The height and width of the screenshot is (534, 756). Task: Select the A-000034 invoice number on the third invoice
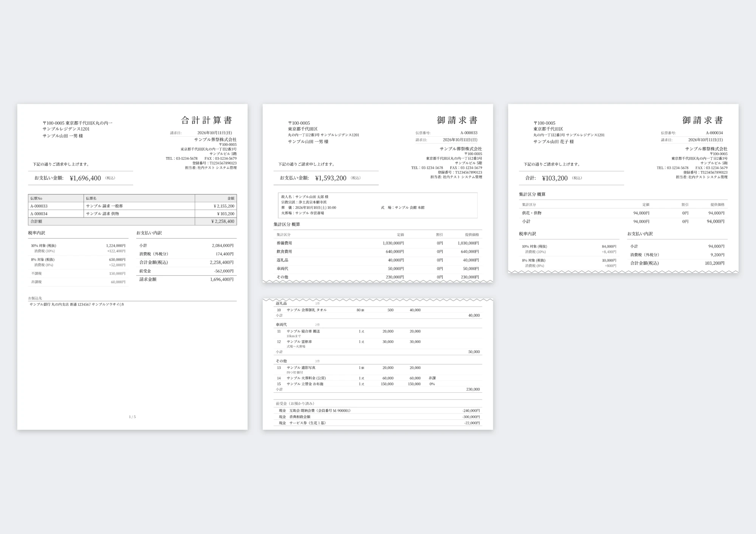(x=714, y=133)
